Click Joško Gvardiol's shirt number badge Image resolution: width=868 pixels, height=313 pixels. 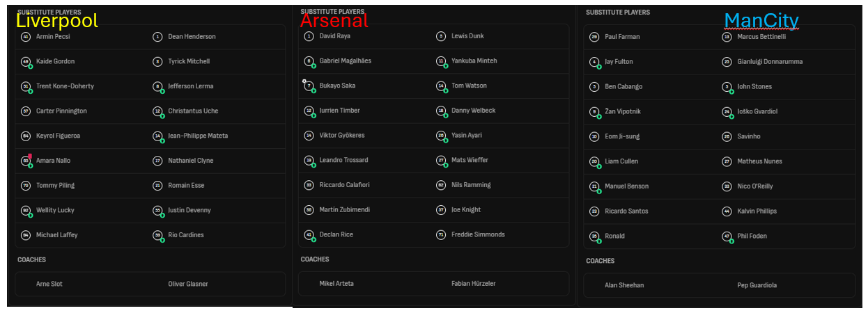[x=727, y=111]
